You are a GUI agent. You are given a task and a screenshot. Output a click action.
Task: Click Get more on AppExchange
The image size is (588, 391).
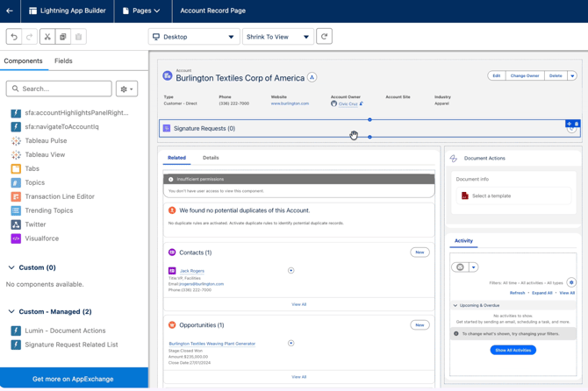click(x=73, y=379)
